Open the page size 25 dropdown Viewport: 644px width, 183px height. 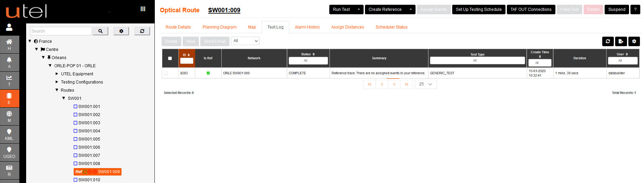coord(425,84)
